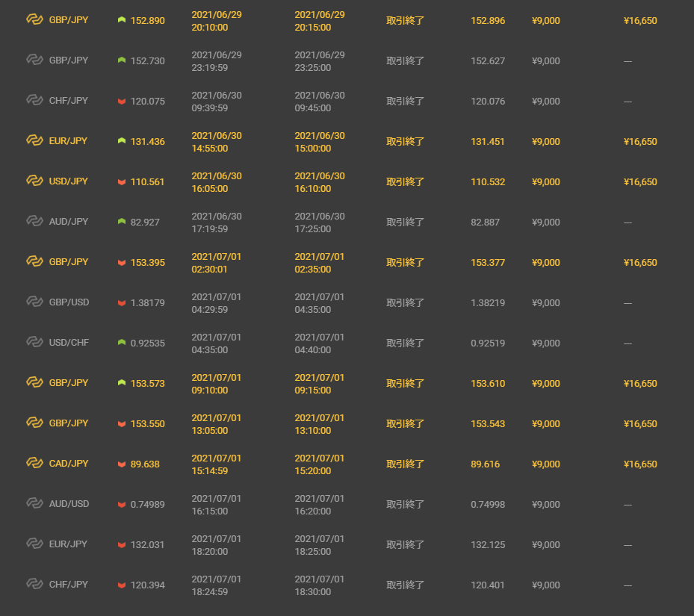This screenshot has width=694, height=616.
Task: Click the EUR/JPY 132.031 pair label
Action: point(68,544)
